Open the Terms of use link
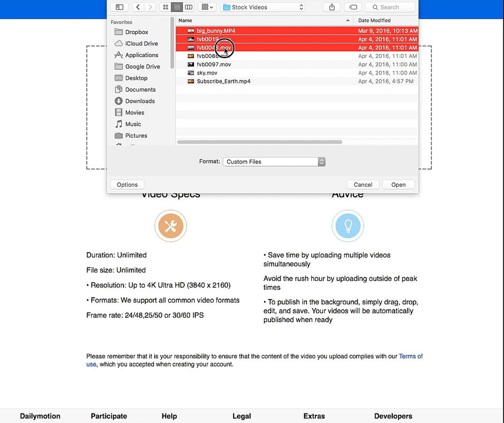This screenshot has width=504, height=423. 410,356
